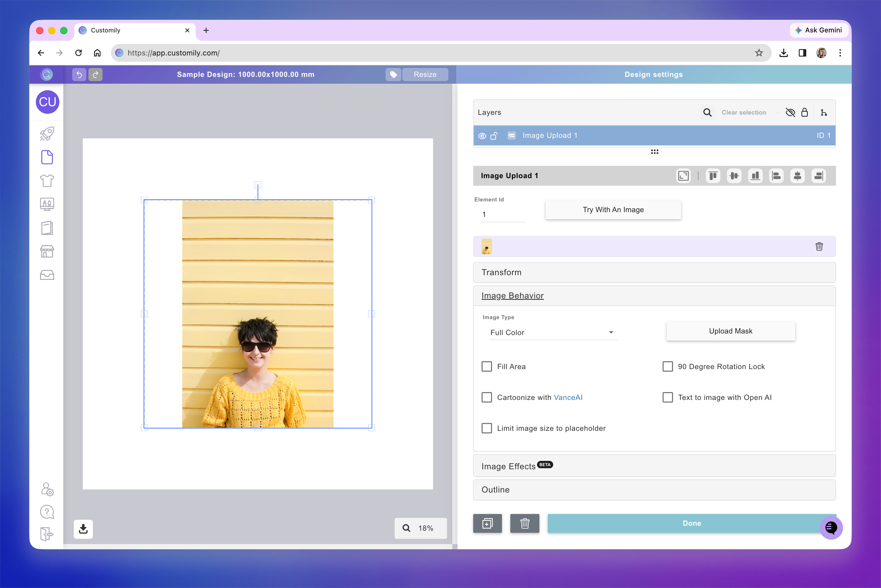Align element to bottom
Screen dimensions: 881x588
click(x=755, y=176)
